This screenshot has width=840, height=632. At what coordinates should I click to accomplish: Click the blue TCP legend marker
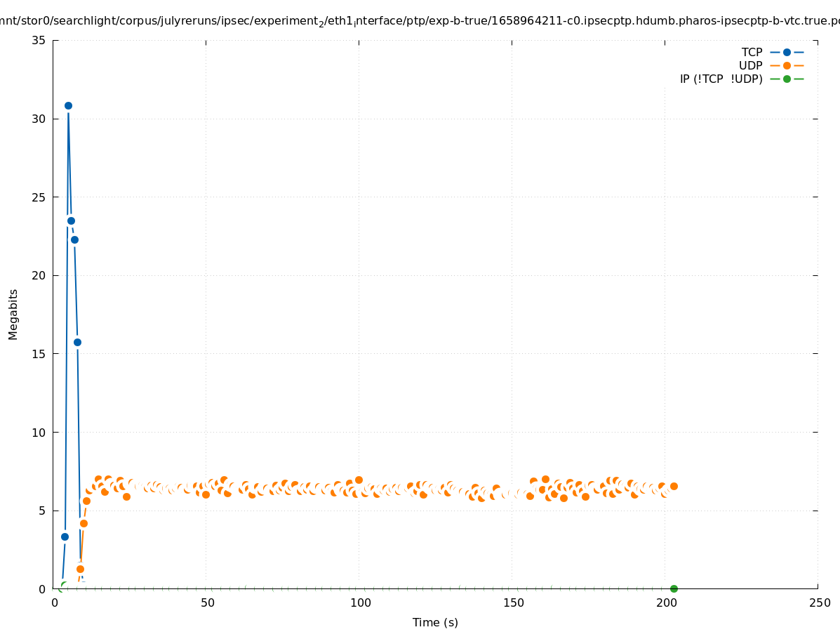(787, 52)
